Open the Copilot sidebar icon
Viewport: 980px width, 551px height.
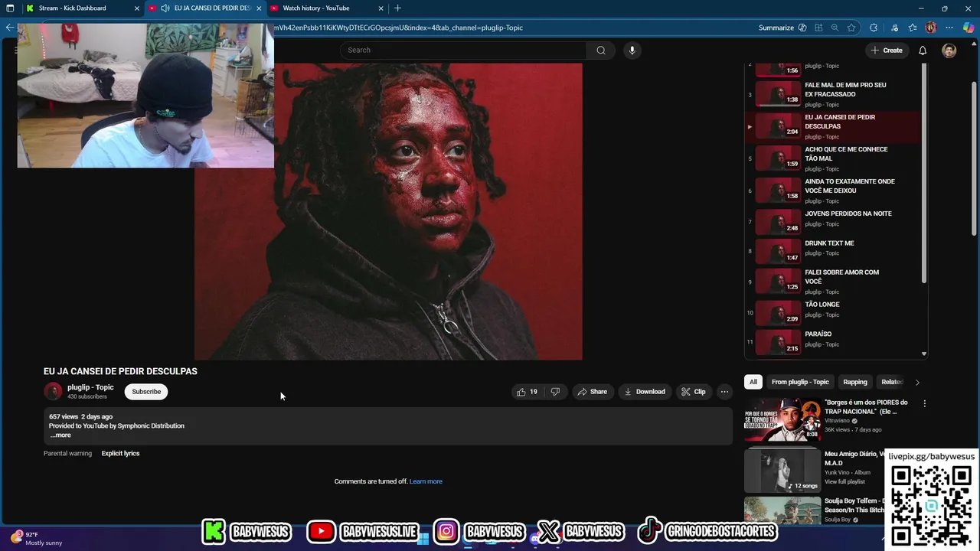click(969, 28)
